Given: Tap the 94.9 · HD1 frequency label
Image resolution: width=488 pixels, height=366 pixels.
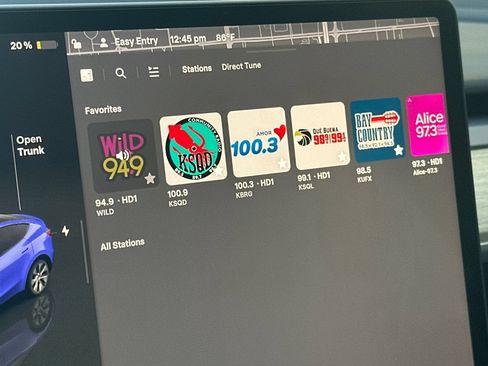Looking at the screenshot, I should 116,201.
